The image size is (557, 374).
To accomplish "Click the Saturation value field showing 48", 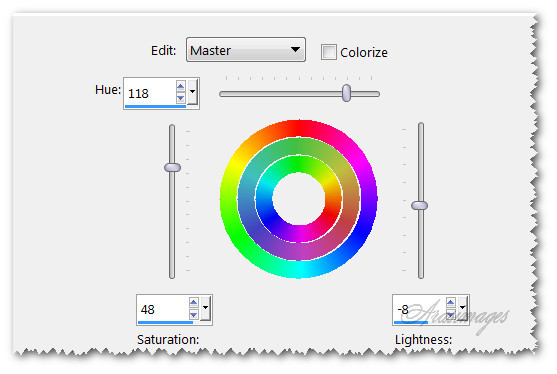I will coord(163,309).
